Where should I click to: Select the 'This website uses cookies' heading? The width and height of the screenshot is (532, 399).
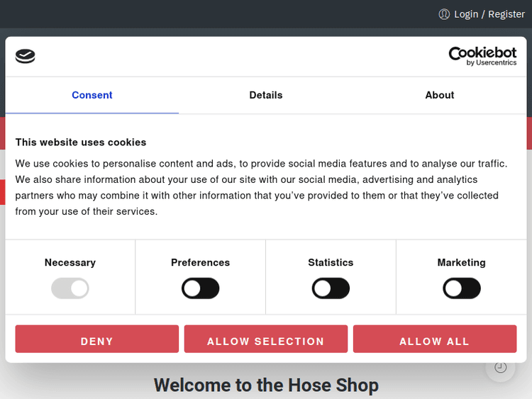81,142
